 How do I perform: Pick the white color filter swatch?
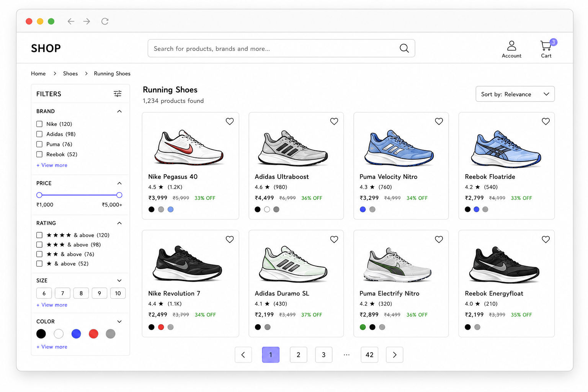(59, 334)
